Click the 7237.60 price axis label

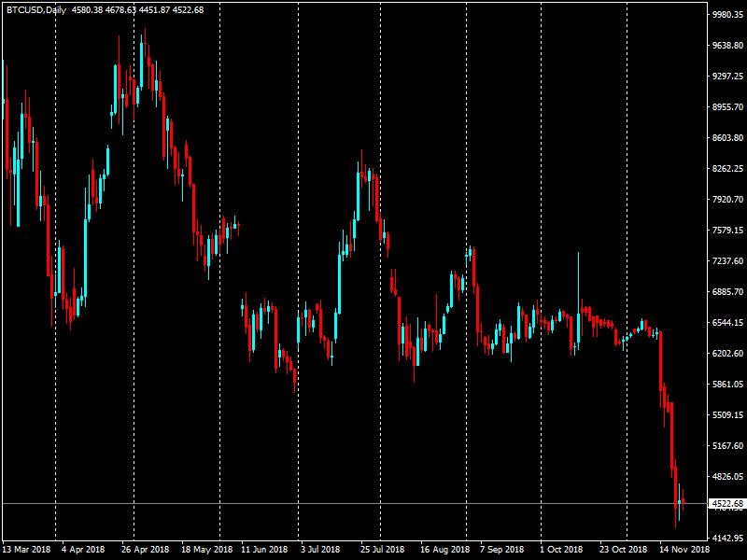tap(728, 261)
